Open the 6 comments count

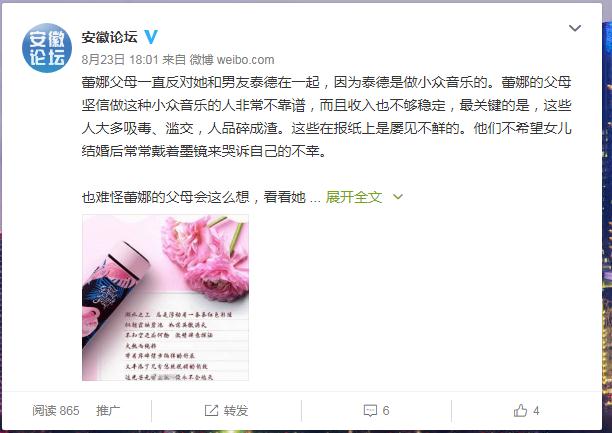[386, 411]
